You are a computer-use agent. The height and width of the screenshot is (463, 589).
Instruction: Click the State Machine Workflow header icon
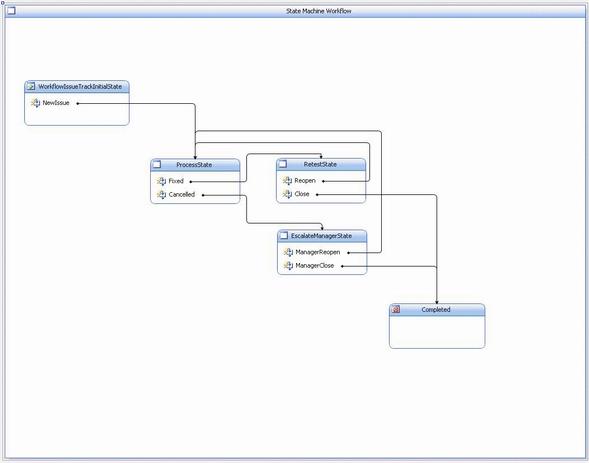11,11
